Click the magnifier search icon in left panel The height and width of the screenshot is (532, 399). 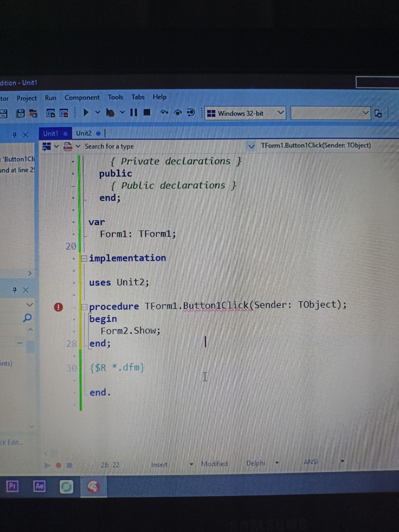tap(27, 318)
